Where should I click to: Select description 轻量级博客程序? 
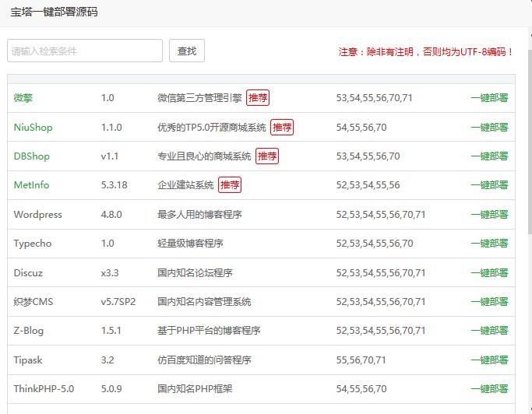(x=190, y=244)
